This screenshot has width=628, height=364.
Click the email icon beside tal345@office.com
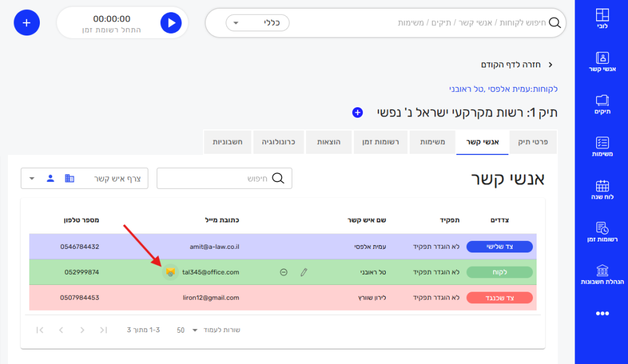click(x=170, y=272)
